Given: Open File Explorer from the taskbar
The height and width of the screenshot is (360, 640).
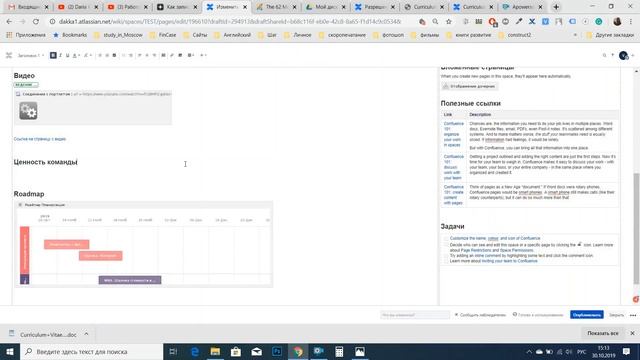Looking at the screenshot, I should [x=215, y=351].
